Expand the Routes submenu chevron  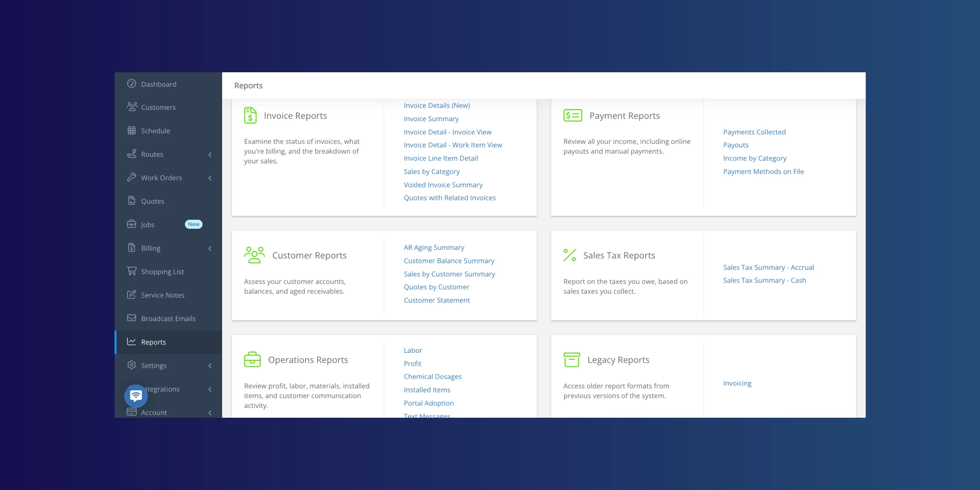(210, 154)
